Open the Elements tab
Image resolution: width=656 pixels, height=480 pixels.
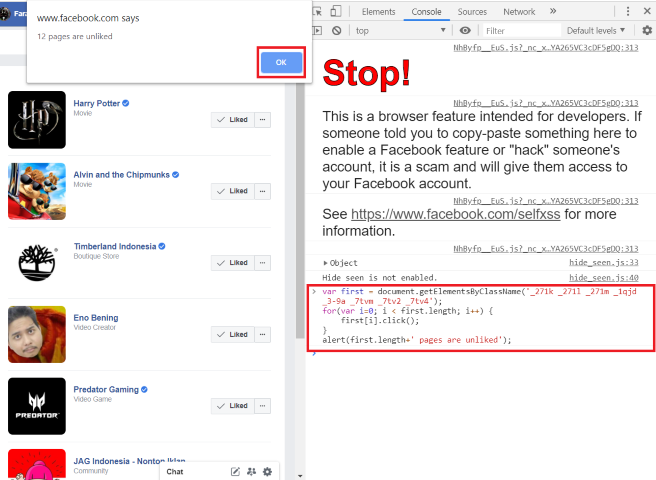coord(378,12)
